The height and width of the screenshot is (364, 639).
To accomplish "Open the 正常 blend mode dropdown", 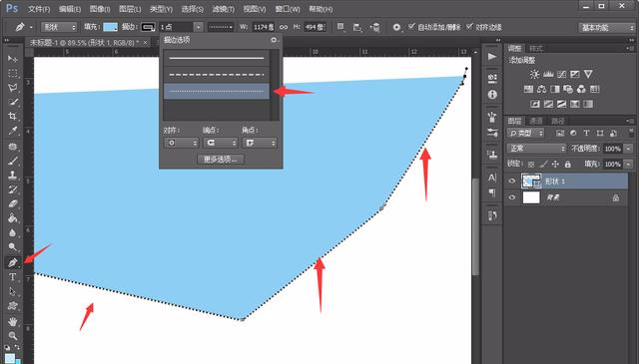I will pos(536,149).
